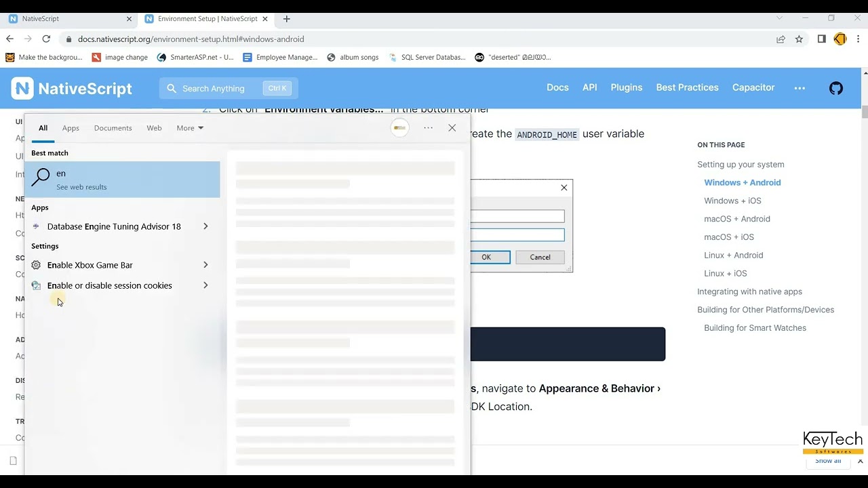Switch to the Web search filter

(154, 128)
